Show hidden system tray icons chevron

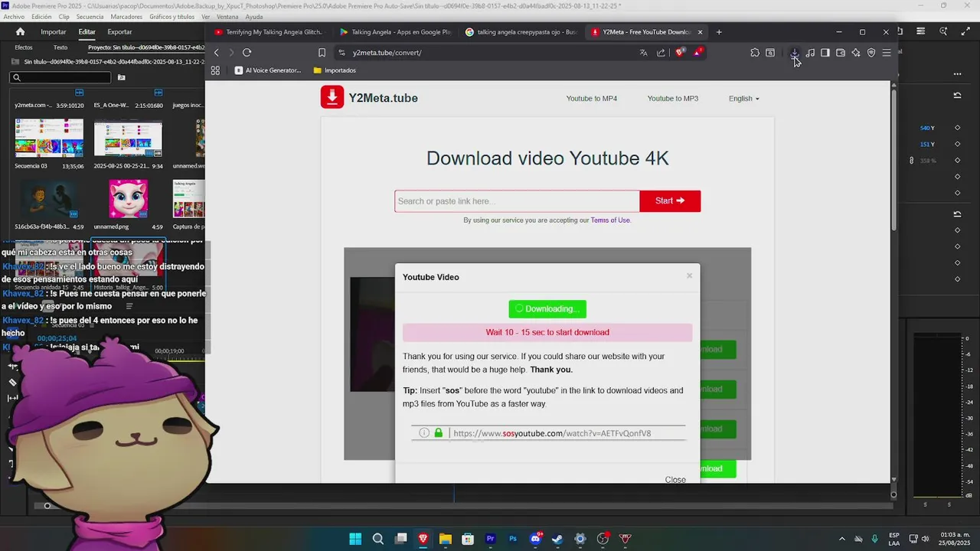[842, 539]
